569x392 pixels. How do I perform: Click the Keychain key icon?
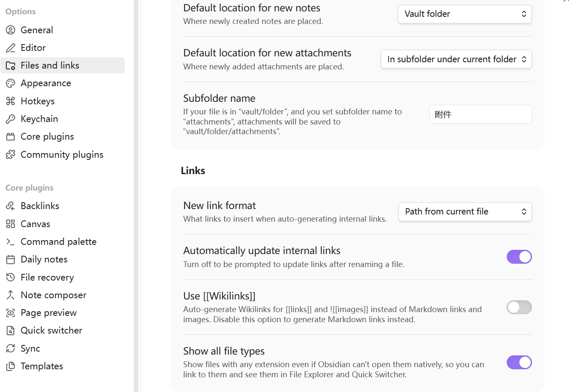click(11, 119)
